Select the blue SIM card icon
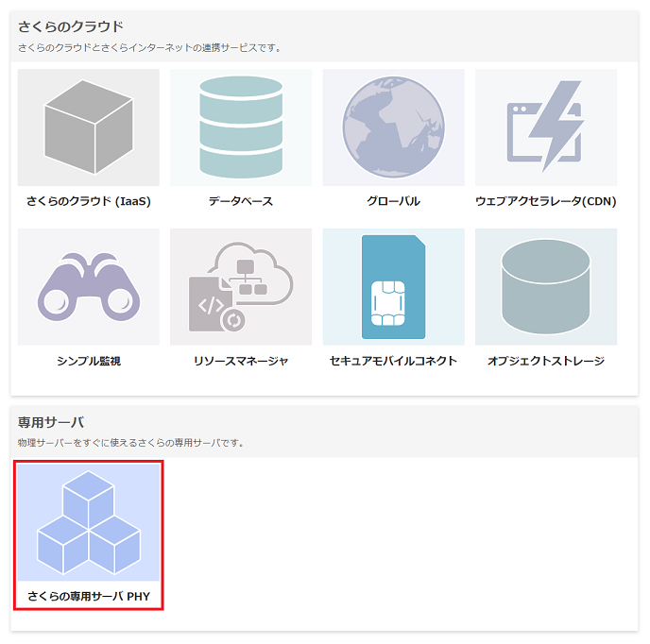The width and height of the screenshot is (650, 644). click(x=393, y=287)
